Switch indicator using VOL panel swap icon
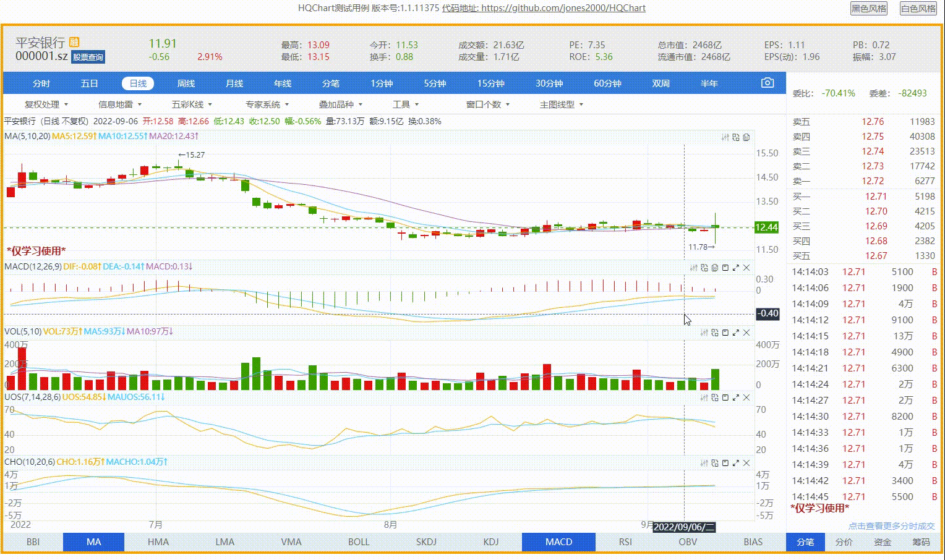 click(714, 333)
